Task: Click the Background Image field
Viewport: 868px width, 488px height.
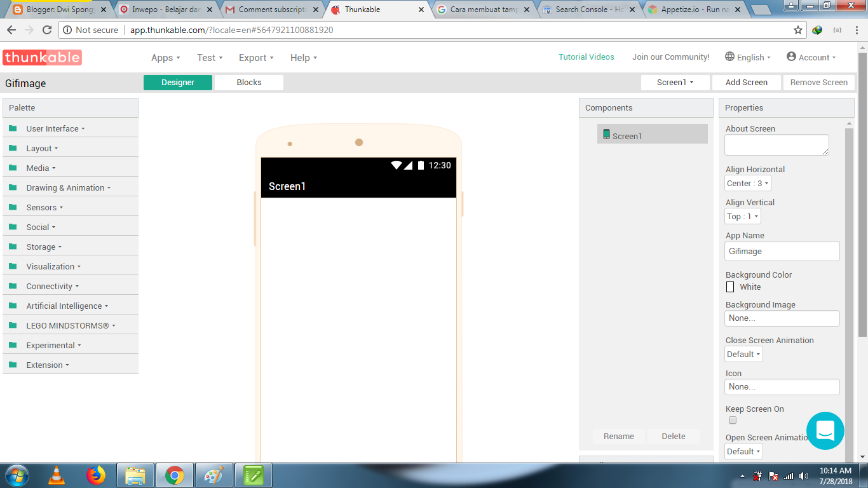Action: pyautogui.click(x=782, y=318)
